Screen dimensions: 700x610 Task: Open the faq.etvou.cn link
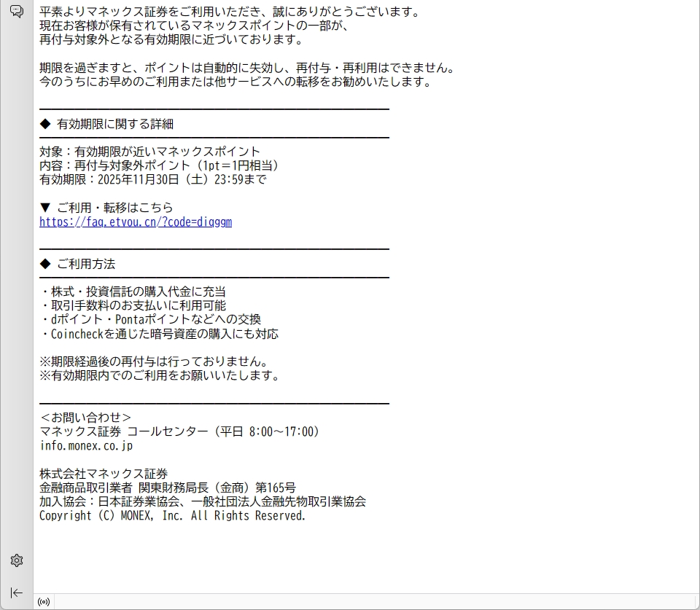[136, 222]
